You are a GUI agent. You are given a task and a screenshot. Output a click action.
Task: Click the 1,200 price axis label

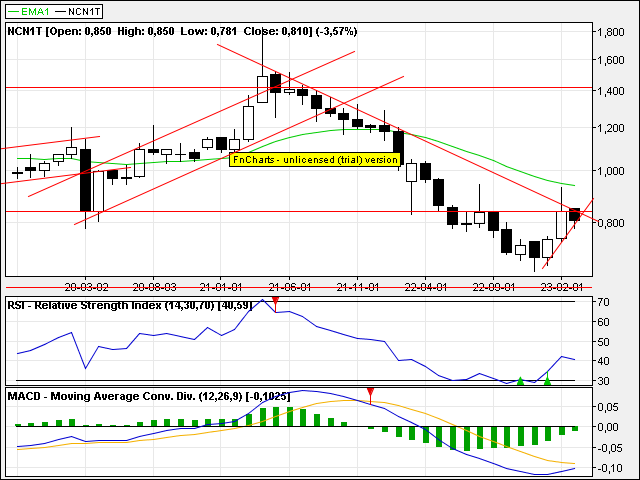click(x=611, y=128)
